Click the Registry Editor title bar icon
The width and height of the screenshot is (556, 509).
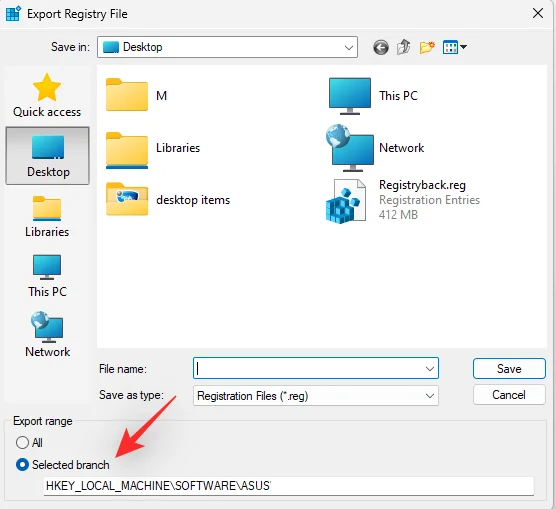click(13, 14)
